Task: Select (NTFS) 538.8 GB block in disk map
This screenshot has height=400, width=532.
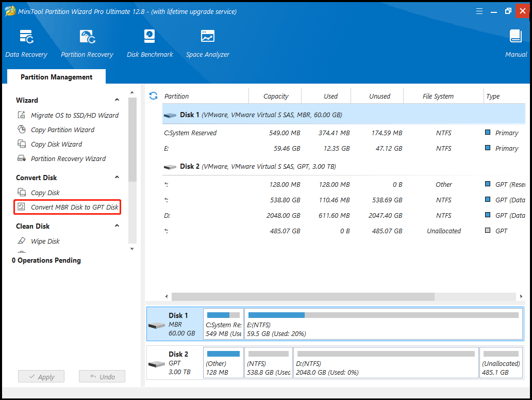Action: pyautogui.click(x=269, y=362)
